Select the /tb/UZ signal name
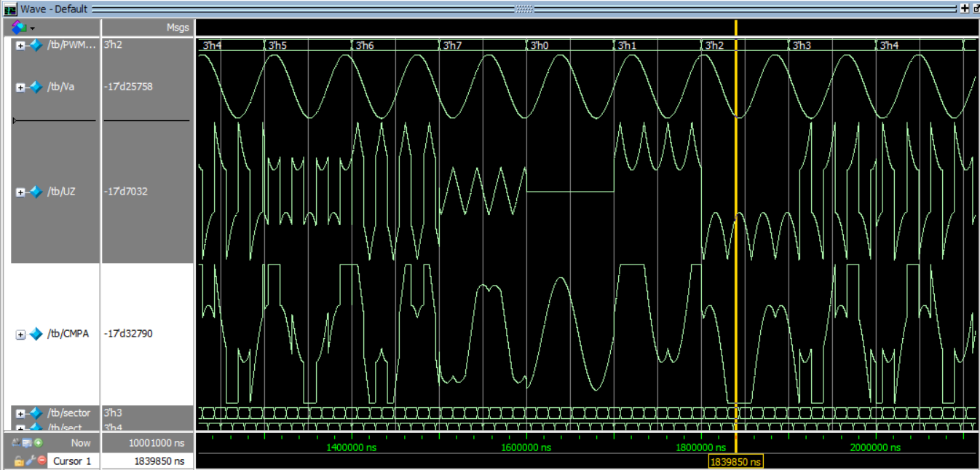 61,192
